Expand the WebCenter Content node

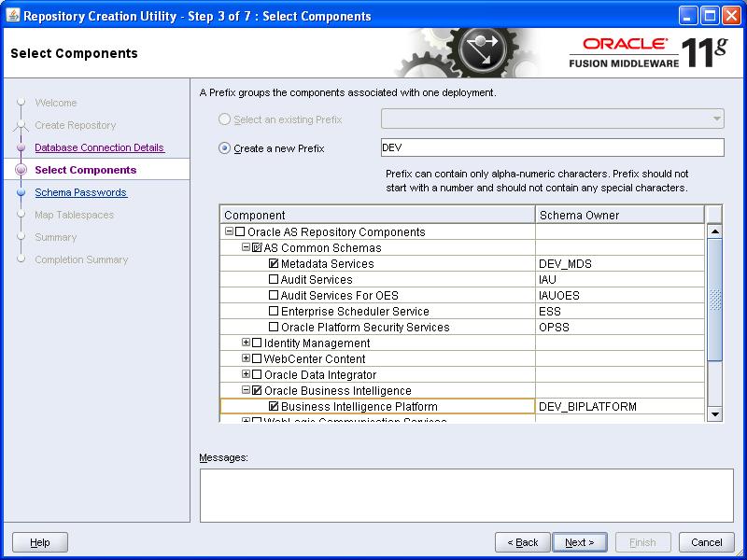pos(246,358)
